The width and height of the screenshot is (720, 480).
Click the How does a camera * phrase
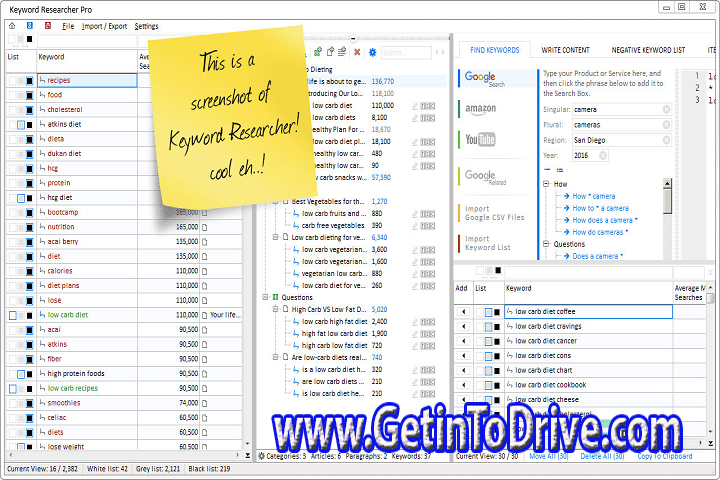(x=605, y=220)
